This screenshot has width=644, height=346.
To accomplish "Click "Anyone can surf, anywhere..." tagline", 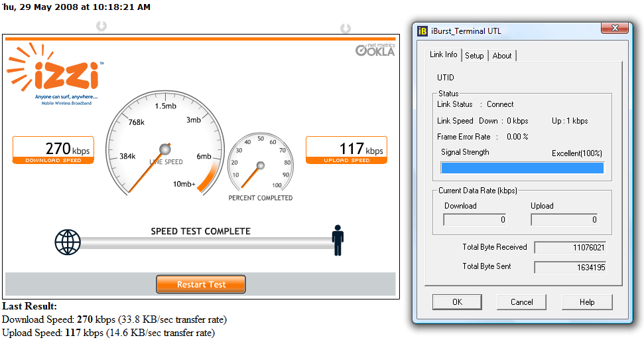I will (66, 97).
